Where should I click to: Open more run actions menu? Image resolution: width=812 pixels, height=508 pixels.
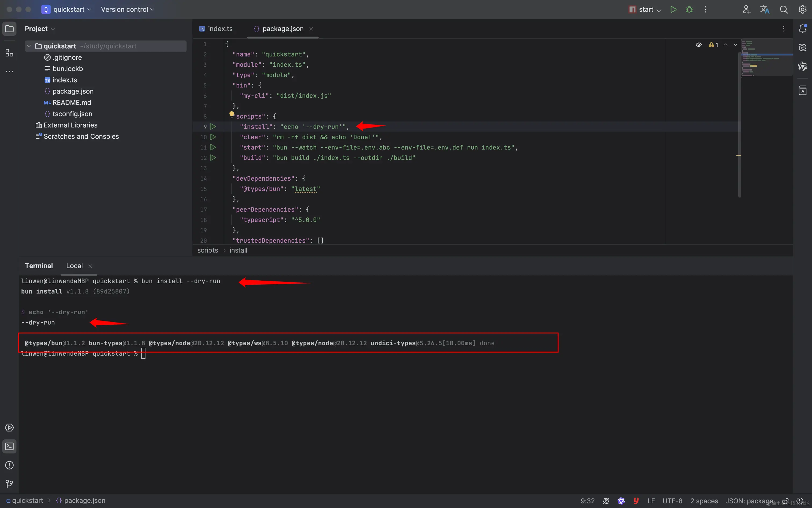point(705,9)
